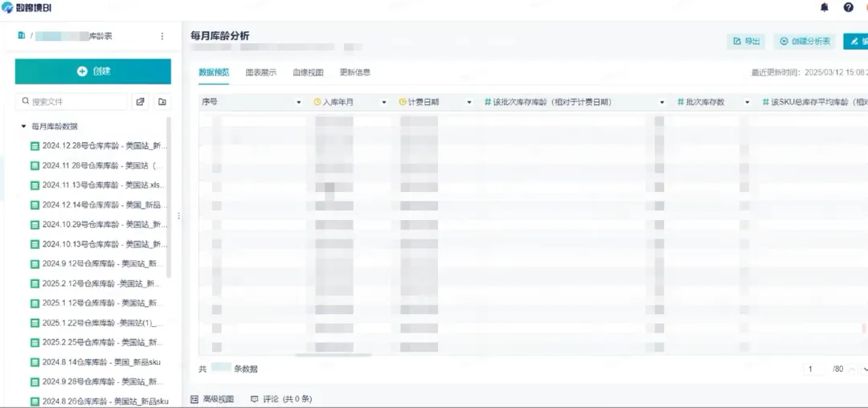This screenshot has width=868, height=408.
Task: Click the folder icon next to the file search box
Action: (162, 102)
